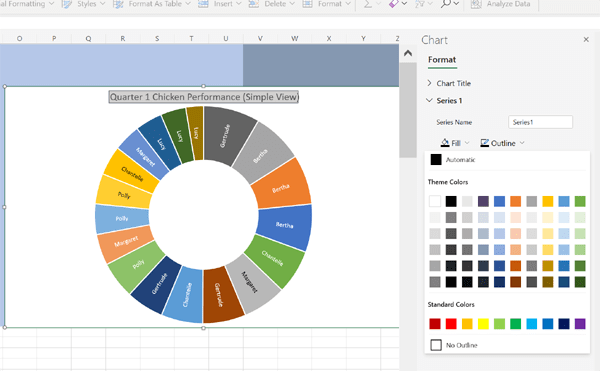This screenshot has width=600, height=371.
Task: Select column V header
Action: coord(260,38)
